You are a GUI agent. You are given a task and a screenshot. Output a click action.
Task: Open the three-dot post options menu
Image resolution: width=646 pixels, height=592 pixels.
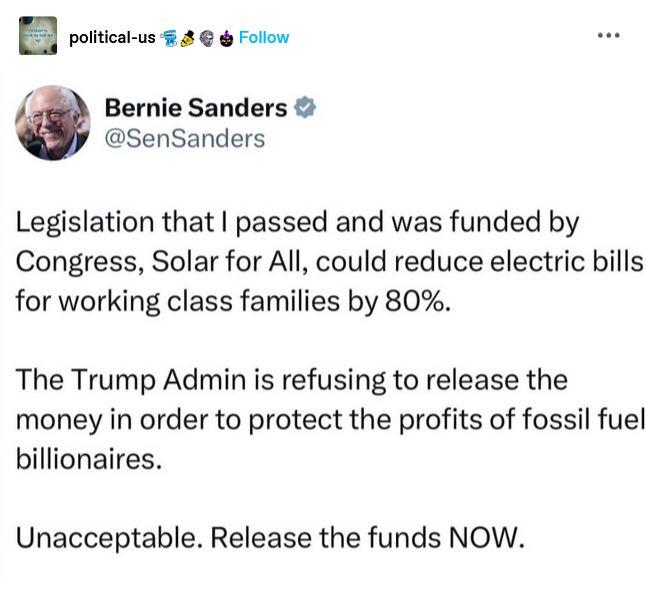[609, 35]
